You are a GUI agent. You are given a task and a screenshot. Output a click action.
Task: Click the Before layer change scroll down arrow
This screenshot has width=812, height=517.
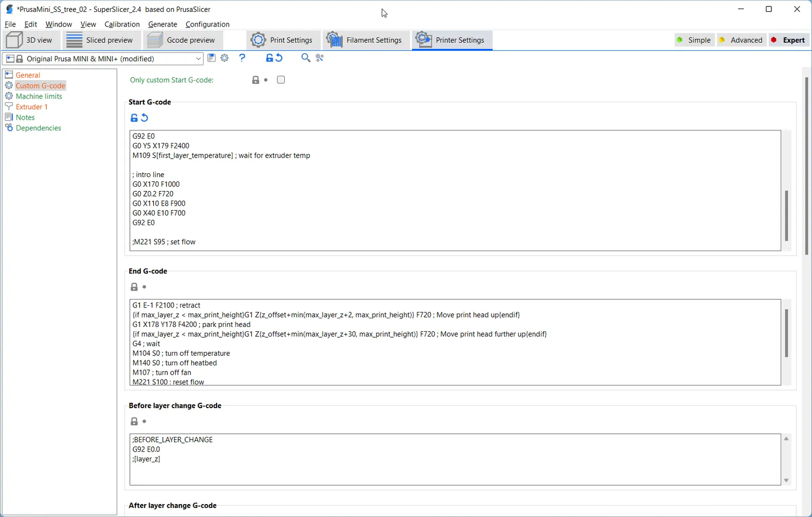(x=787, y=481)
